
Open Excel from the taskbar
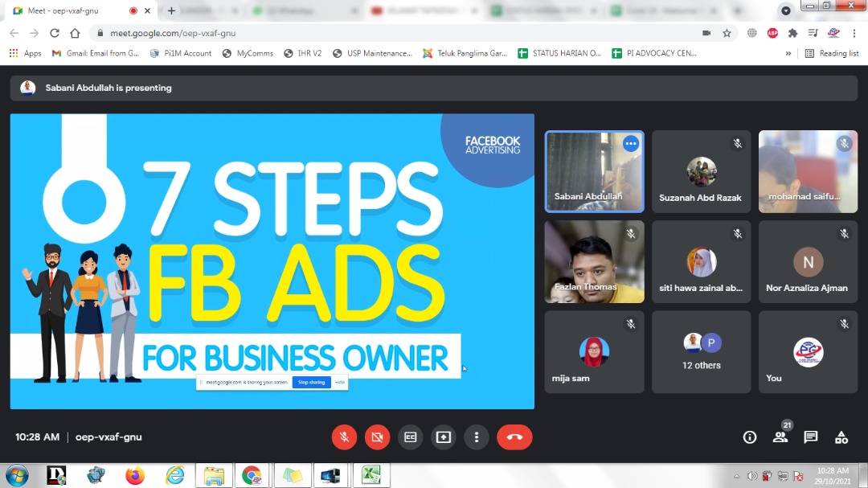[371, 476]
